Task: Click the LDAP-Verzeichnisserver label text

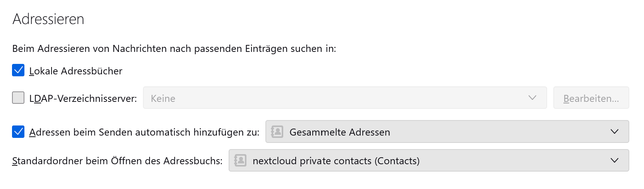Action: point(83,99)
